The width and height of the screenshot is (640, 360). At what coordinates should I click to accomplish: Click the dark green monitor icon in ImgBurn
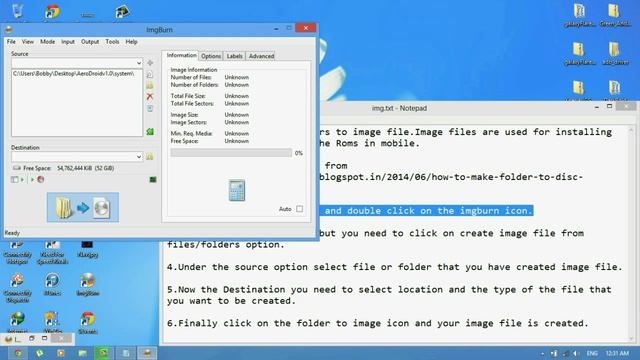point(153,179)
